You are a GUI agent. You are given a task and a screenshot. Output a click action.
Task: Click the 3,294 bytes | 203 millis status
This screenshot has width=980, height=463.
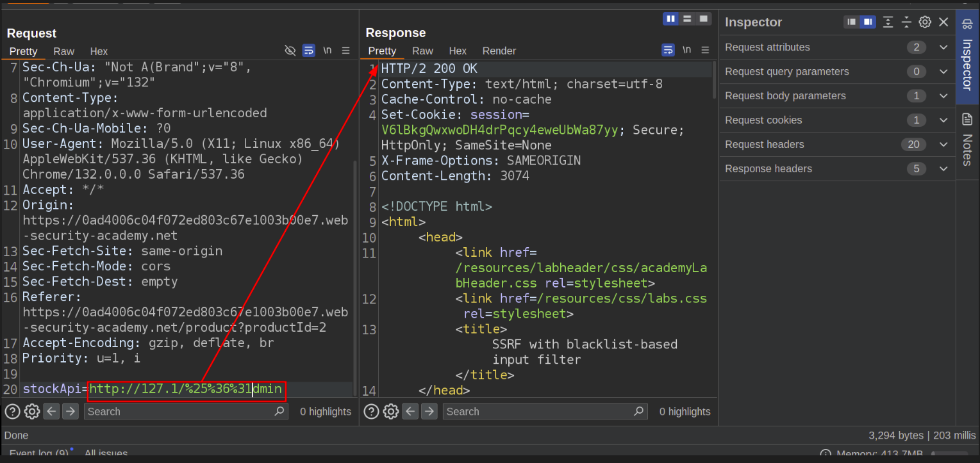[x=922, y=435]
